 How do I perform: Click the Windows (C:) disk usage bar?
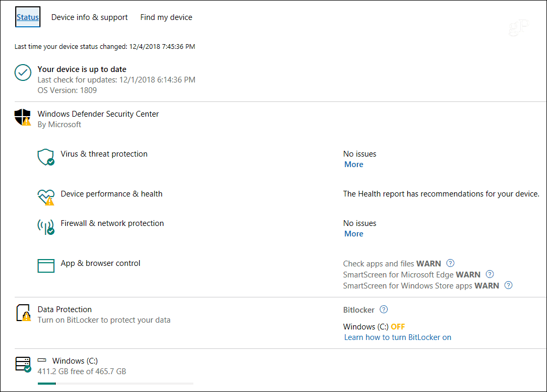point(116,384)
